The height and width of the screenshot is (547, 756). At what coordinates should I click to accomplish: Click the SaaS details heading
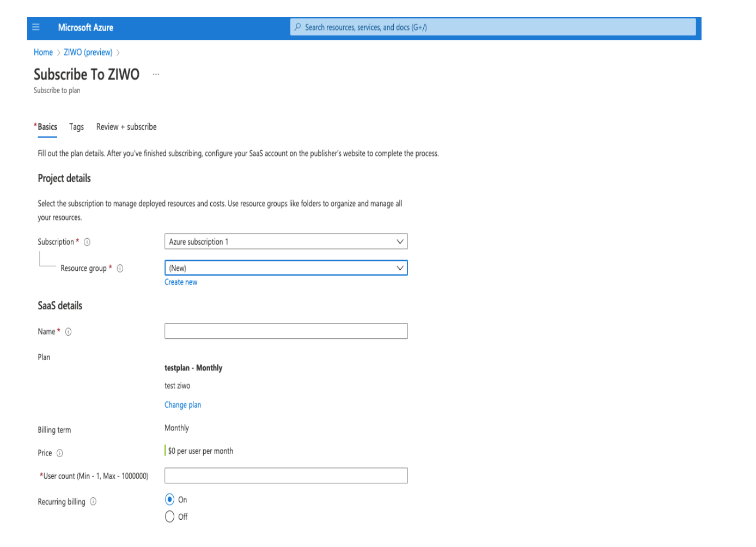click(x=60, y=306)
